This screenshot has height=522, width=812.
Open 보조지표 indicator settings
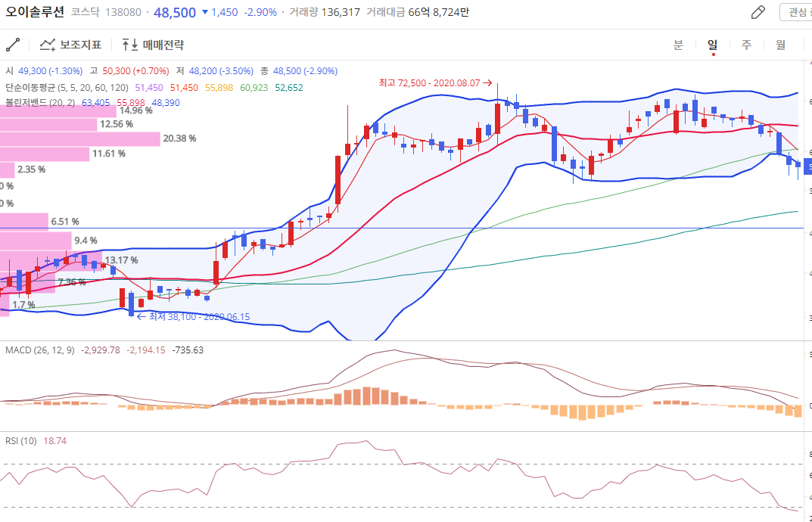[x=71, y=45]
